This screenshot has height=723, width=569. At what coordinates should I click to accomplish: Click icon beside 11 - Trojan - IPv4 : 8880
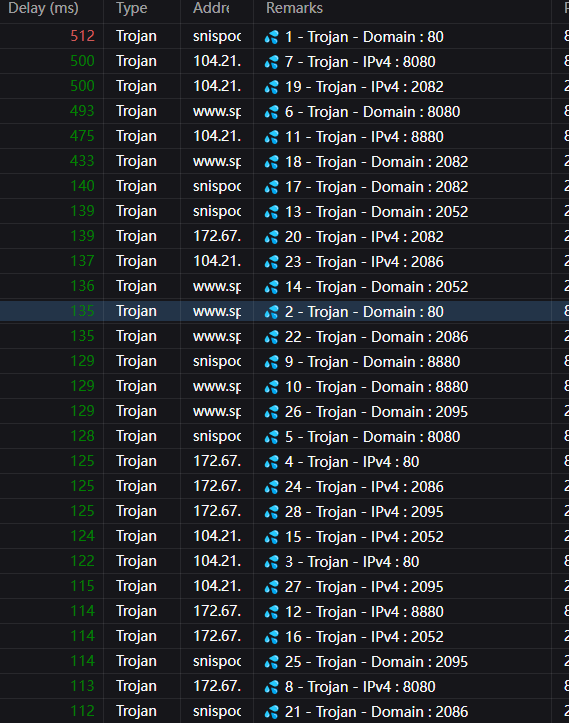272,137
